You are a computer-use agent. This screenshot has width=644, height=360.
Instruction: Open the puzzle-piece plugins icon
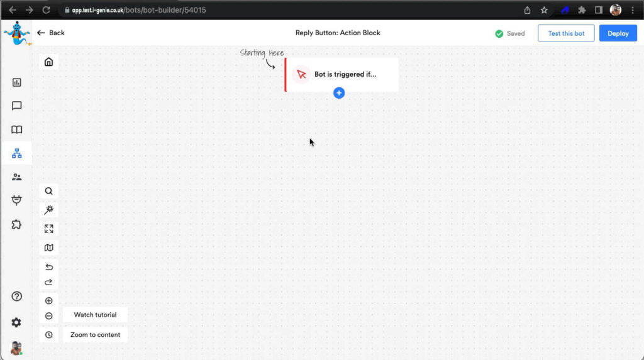[17, 224]
